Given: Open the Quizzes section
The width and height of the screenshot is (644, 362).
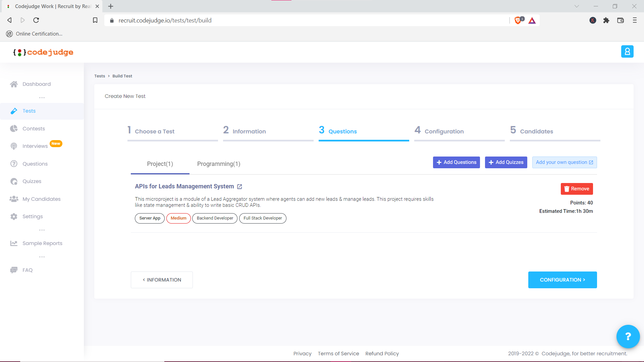Looking at the screenshot, I should pyautogui.click(x=31, y=181).
